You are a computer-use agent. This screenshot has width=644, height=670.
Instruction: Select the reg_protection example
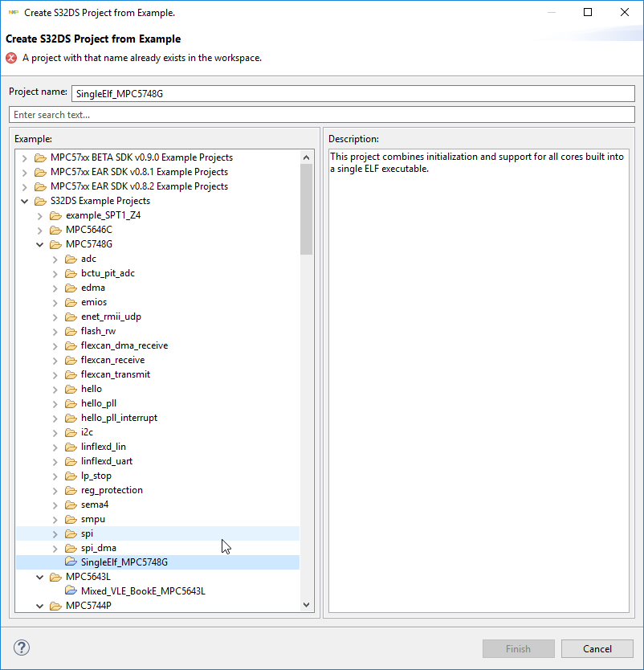[x=112, y=490]
